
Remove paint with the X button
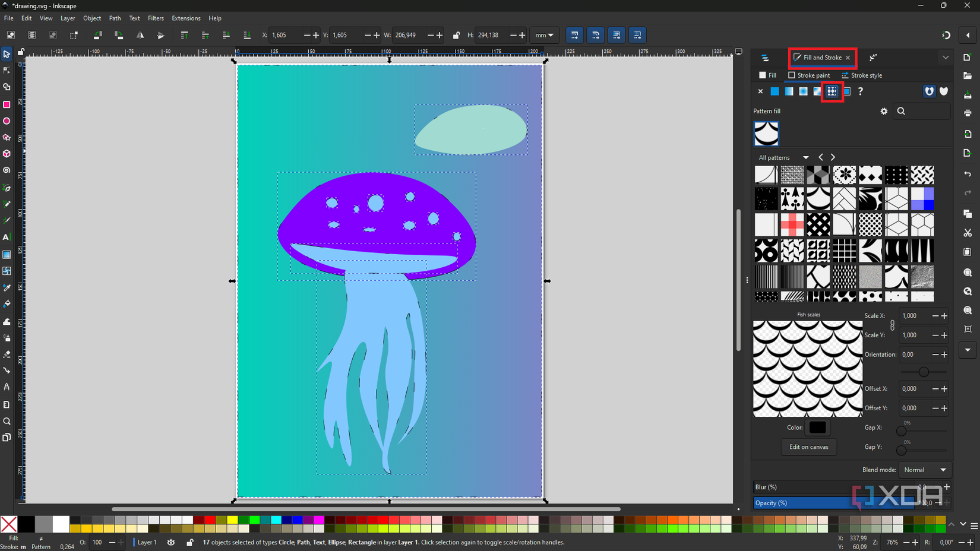click(760, 91)
